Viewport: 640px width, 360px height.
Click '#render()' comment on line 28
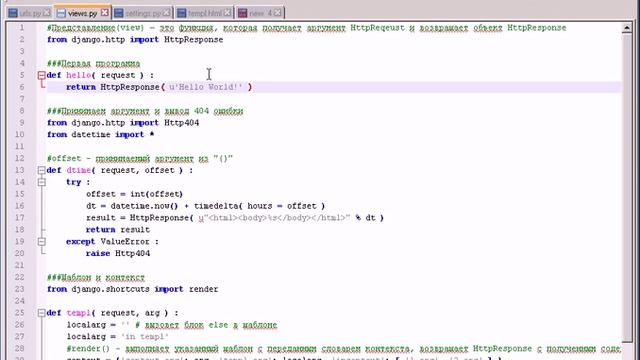click(x=88, y=349)
